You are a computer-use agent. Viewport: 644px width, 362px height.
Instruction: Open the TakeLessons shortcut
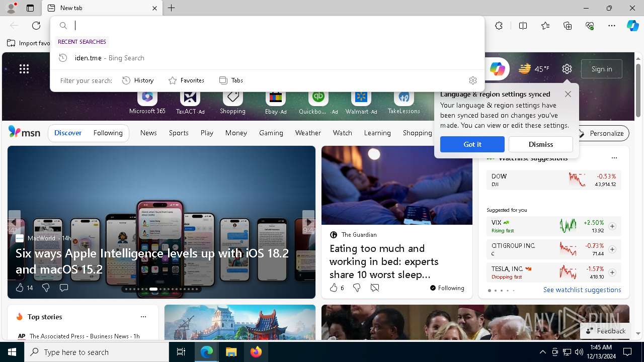[x=404, y=102]
